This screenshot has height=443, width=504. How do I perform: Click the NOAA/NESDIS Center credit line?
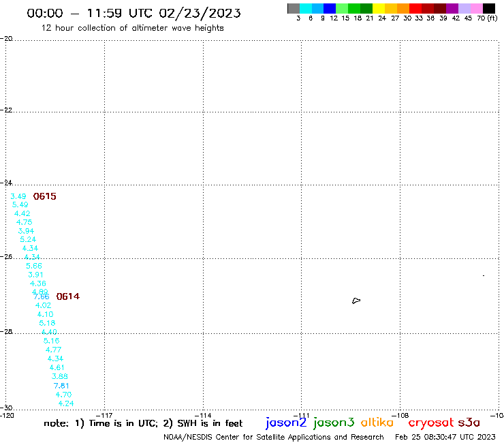pyautogui.click(x=274, y=438)
